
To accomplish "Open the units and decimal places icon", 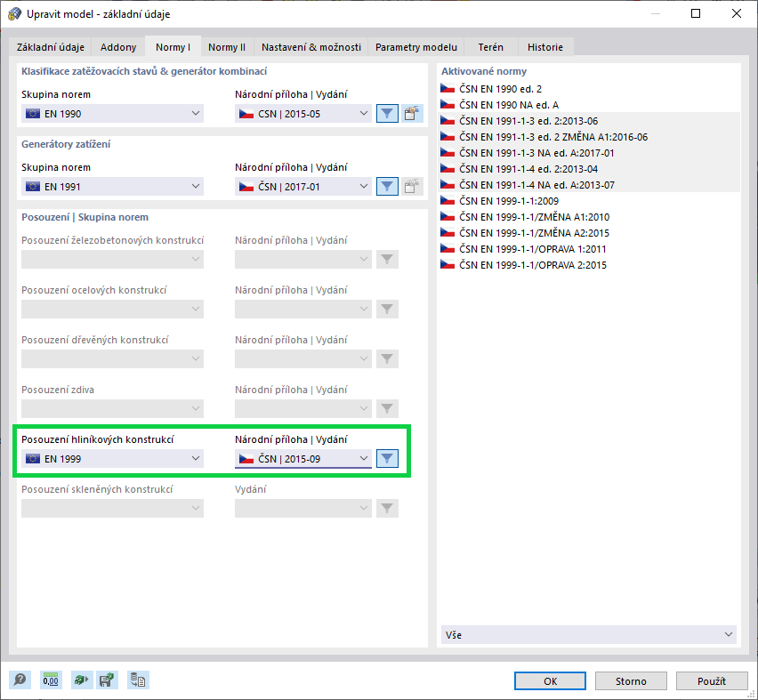I will [x=51, y=680].
